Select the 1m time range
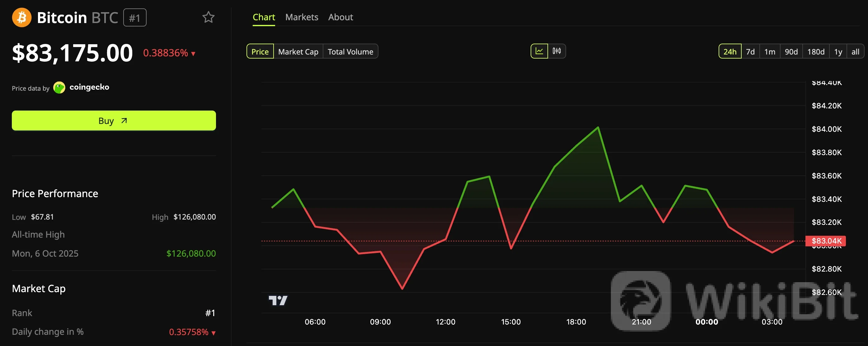Screen dimensions: 868x346 770,52
